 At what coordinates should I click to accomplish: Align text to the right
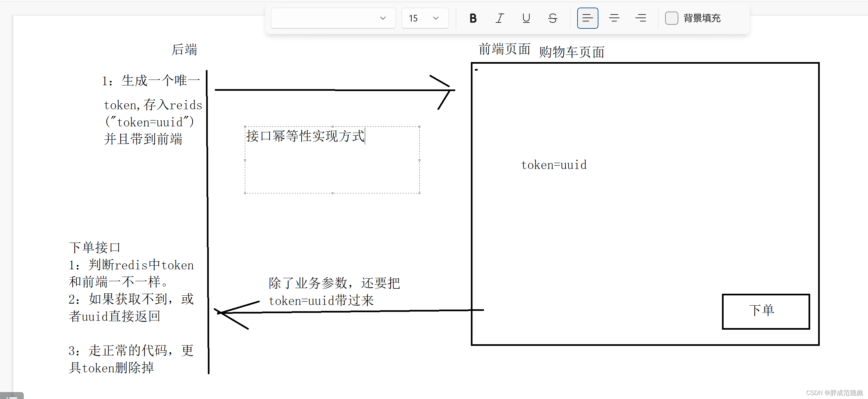(x=641, y=18)
